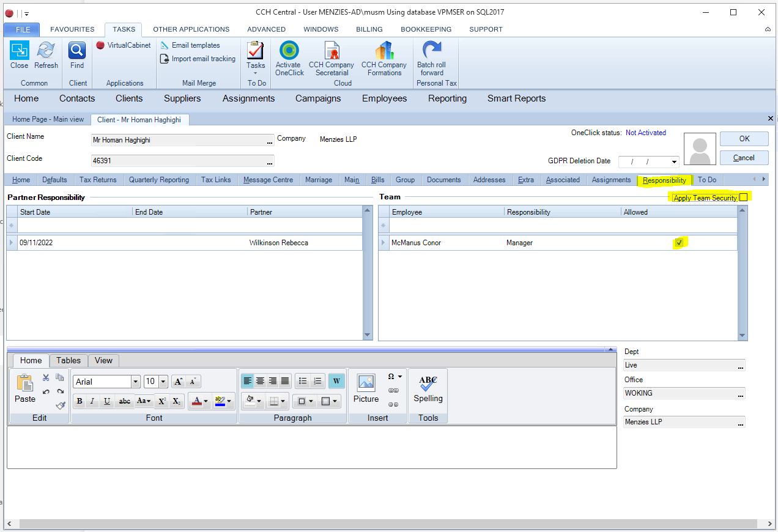Image resolution: width=778 pixels, height=532 pixels.
Task: Open the font size dropdown
Action: pos(163,382)
